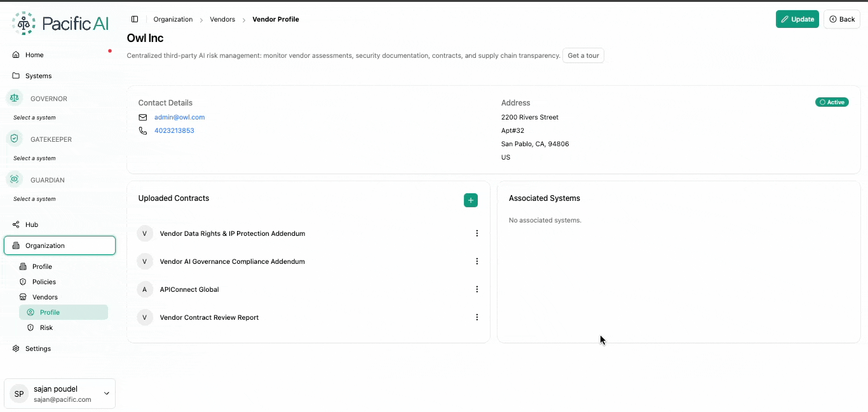Expand the sajan poudel account menu
Image resolution: width=868 pixels, height=412 pixels.
(60, 394)
